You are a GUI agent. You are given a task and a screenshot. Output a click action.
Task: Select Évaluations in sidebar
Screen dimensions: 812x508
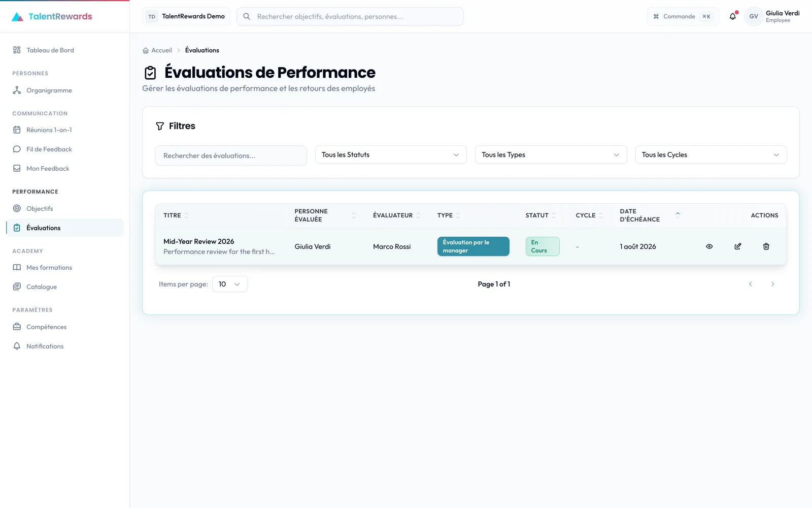[65, 228]
